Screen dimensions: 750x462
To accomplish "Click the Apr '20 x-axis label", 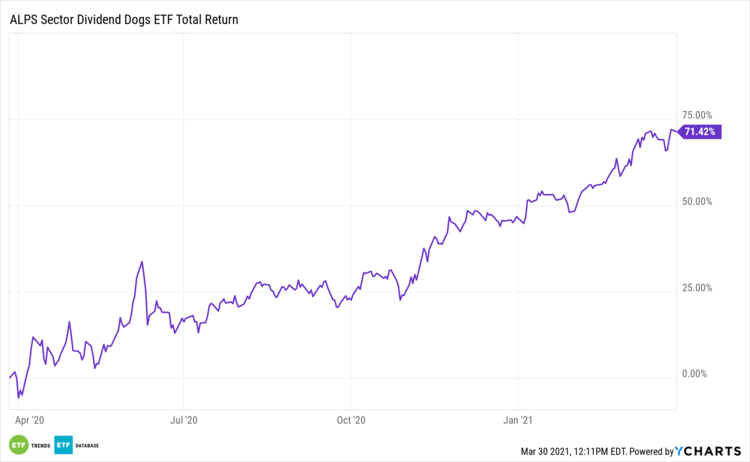I will coord(31,421).
